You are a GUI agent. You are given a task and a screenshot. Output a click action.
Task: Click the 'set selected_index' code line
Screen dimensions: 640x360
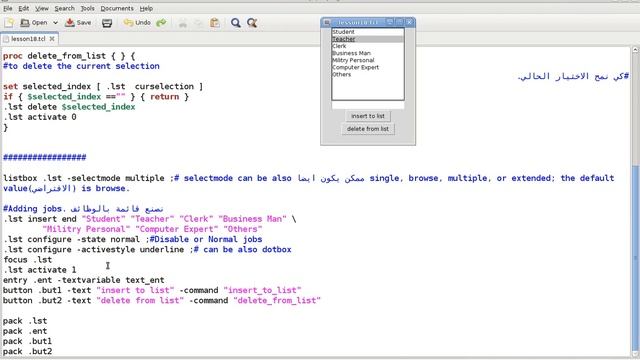coord(103,87)
